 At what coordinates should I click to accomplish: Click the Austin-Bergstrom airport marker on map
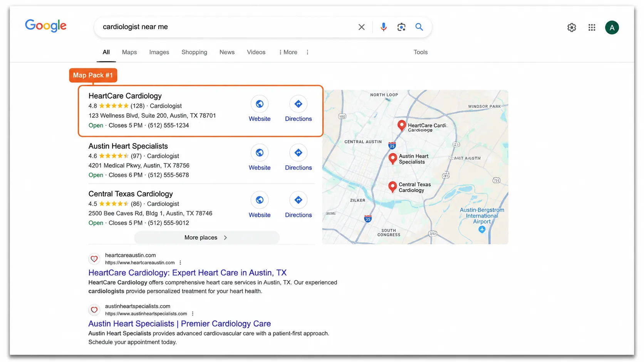click(x=482, y=229)
